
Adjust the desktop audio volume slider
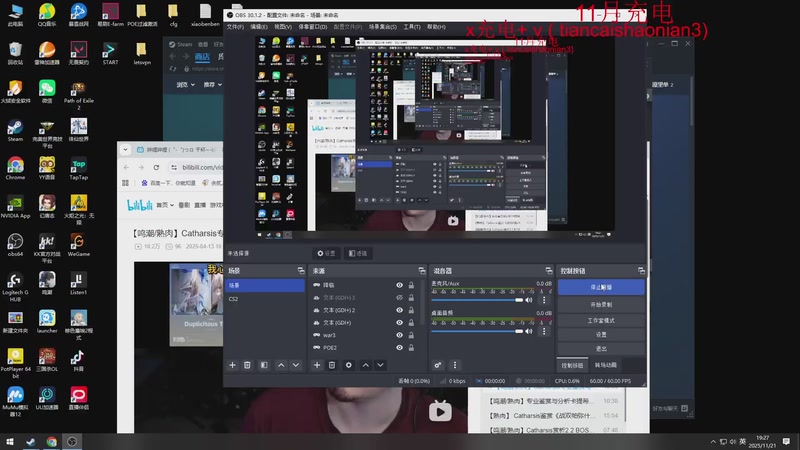[477, 331]
